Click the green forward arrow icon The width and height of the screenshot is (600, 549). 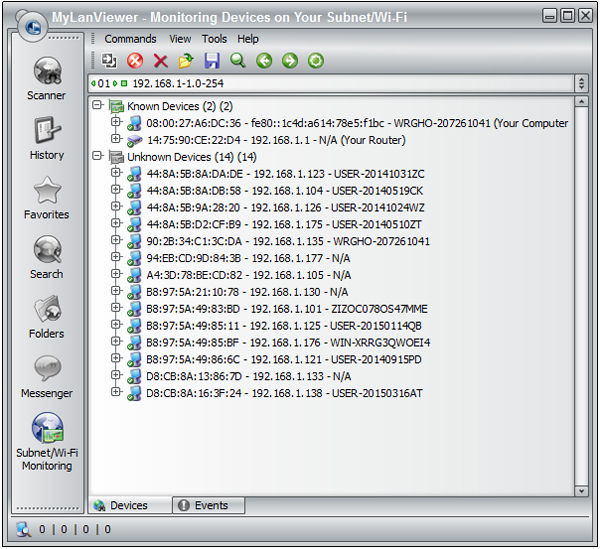point(290,61)
